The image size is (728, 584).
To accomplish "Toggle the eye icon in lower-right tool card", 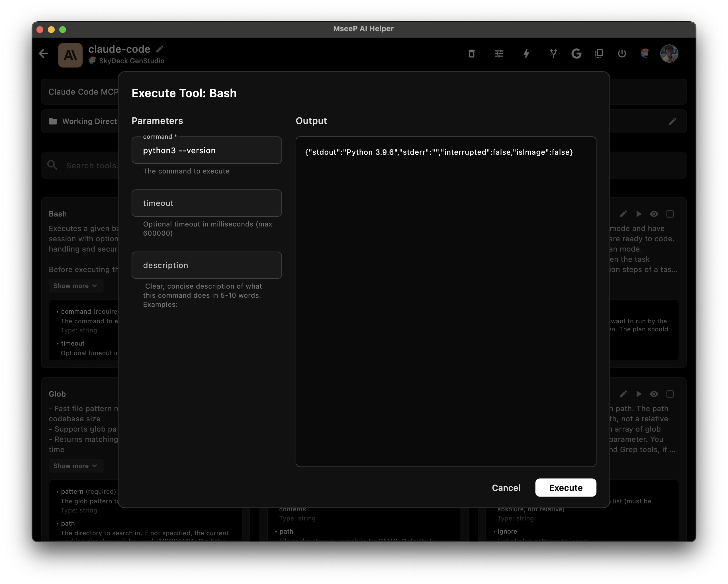I will 654,394.
